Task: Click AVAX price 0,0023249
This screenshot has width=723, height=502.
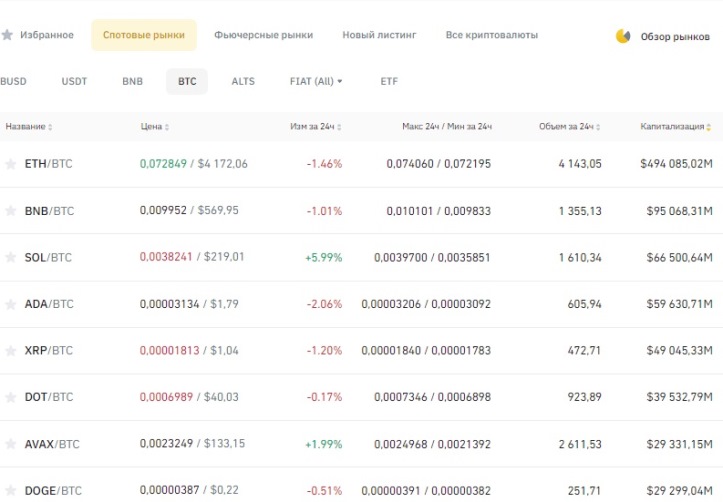Action: click(x=166, y=443)
